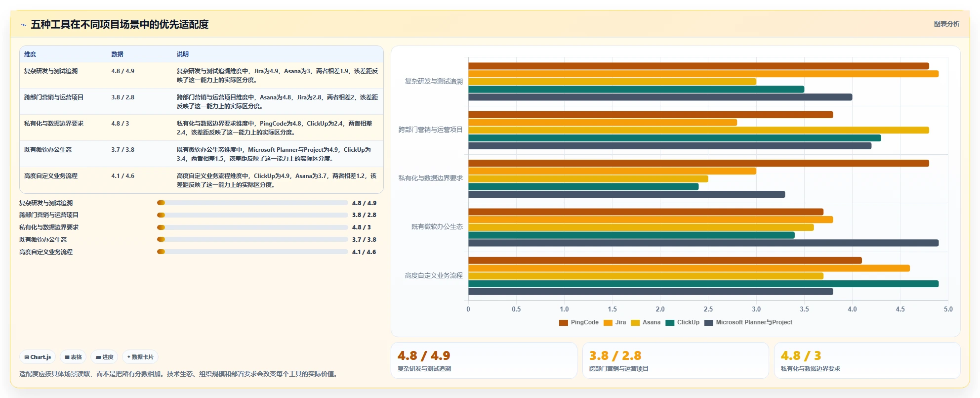Click the footer note starting with 适配度应按具体场景读取
Screen dimensions: 980x398
pos(179,374)
